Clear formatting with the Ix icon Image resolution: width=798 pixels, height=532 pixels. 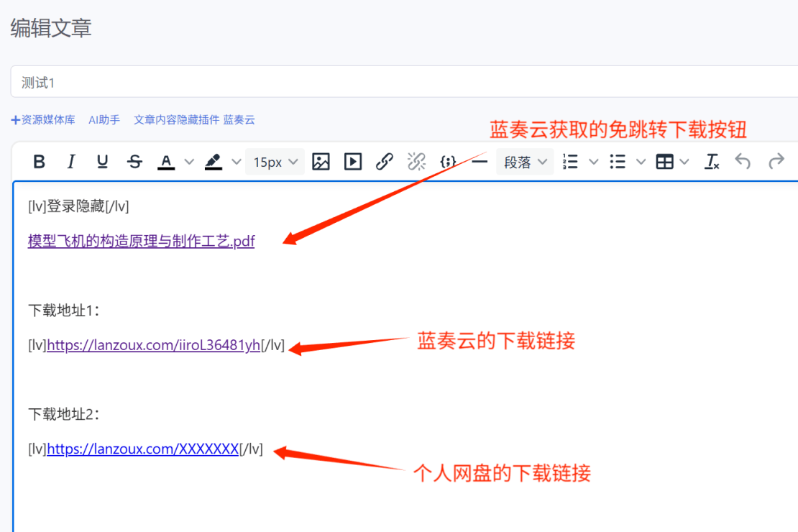pyautogui.click(x=711, y=161)
